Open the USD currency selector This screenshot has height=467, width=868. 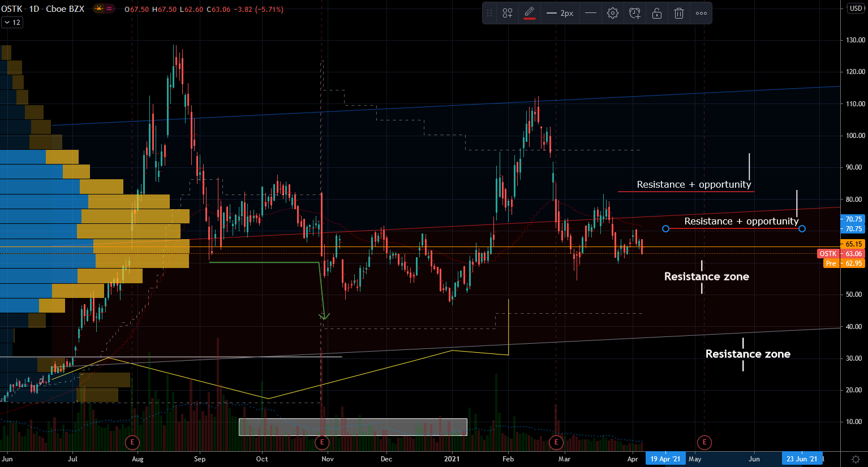pos(856,8)
